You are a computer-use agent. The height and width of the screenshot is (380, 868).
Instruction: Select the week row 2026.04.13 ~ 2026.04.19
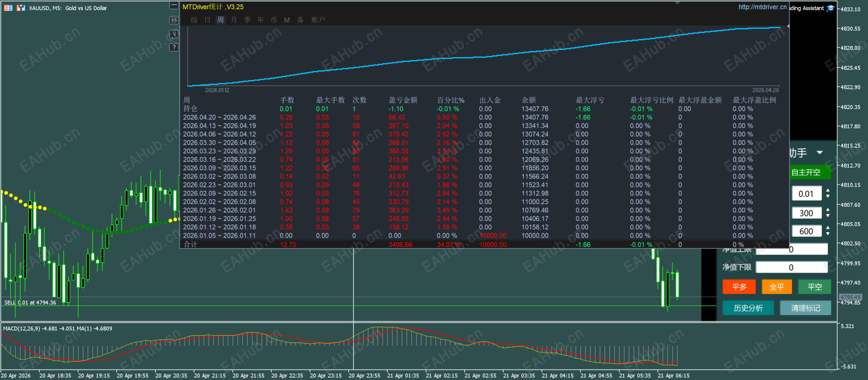click(219, 126)
